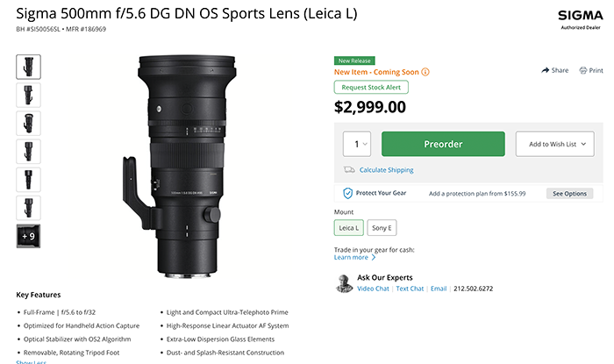Start a Video Chat with experts
This screenshot has height=364, width=614.
(x=374, y=289)
